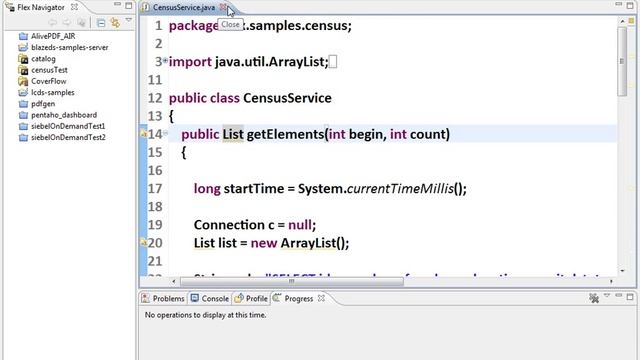Switch to the Console tab
The image size is (640, 360).
(210, 299)
